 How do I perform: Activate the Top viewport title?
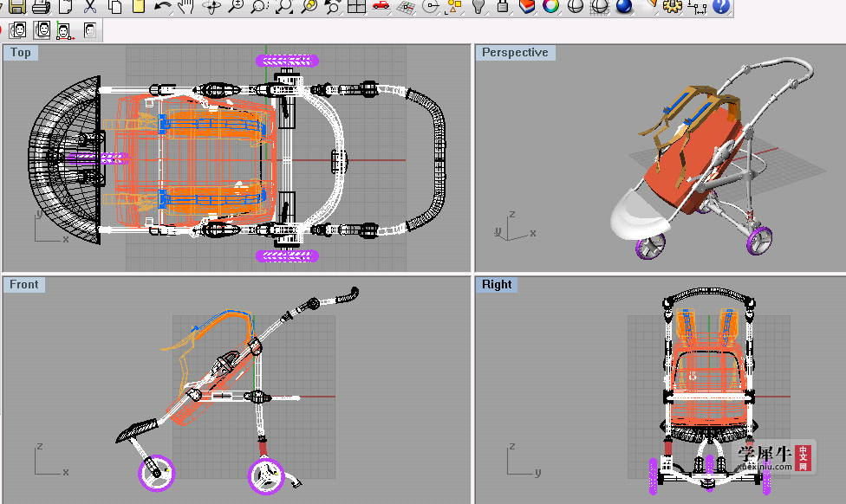coord(21,52)
